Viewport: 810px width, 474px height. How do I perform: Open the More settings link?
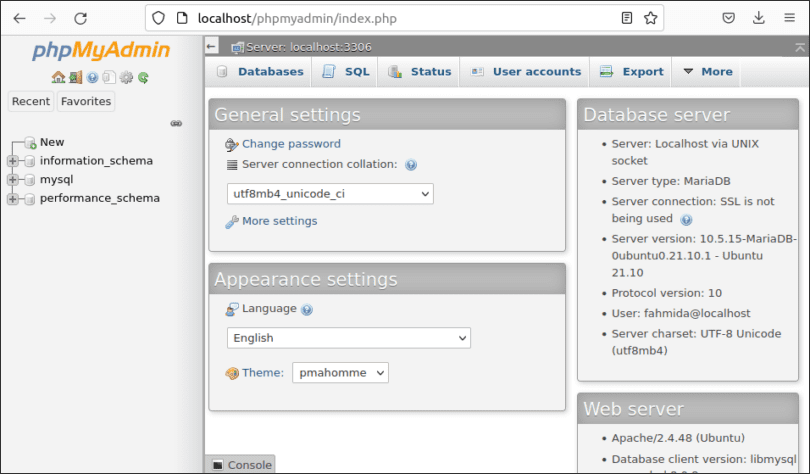[x=279, y=221]
